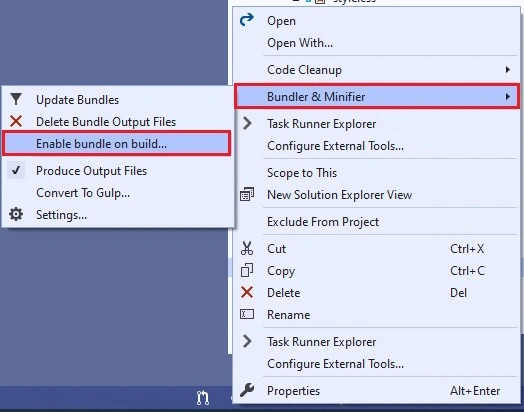
Task: Select Scope to This entry
Action: coord(302,173)
